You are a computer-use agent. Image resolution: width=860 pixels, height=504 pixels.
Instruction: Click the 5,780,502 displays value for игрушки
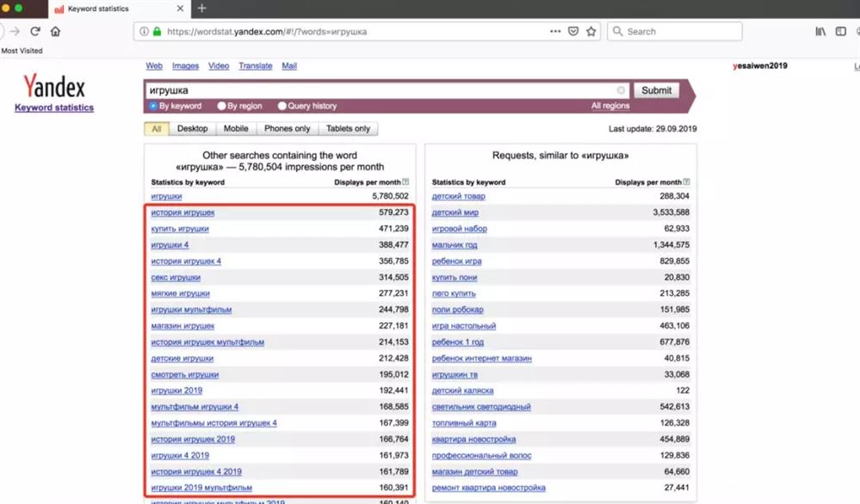coord(391,196)
